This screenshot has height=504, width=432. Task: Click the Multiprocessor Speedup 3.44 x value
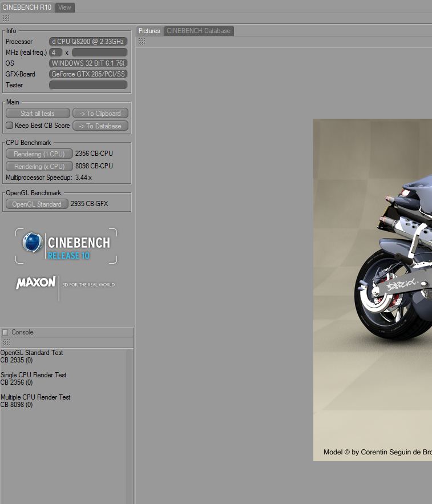coord(83,177)
